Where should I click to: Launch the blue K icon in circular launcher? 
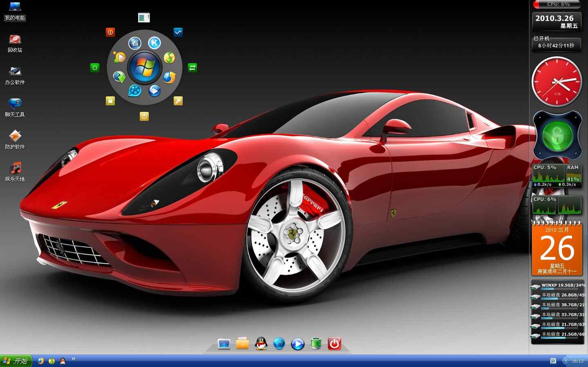coord(154,43)
